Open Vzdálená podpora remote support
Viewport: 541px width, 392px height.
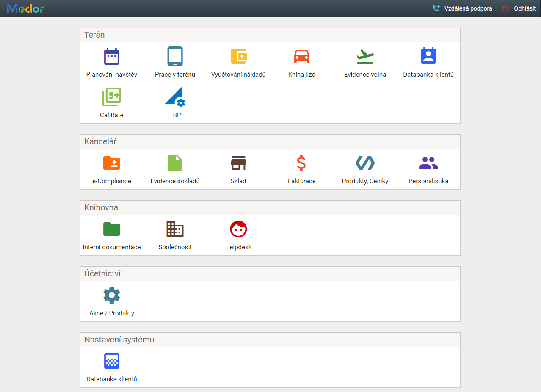(462, 8)
